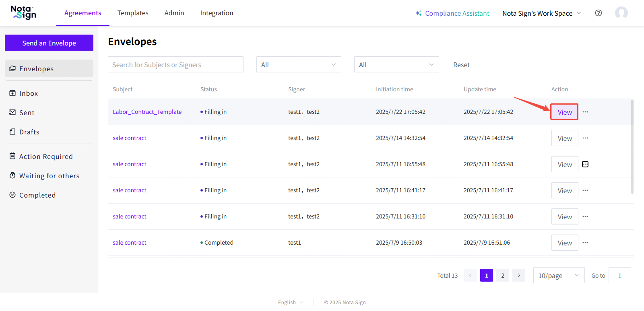Screen dimensions: 644x311
Task: Show Waiting for others envelopes
Action: pos(49,176)
